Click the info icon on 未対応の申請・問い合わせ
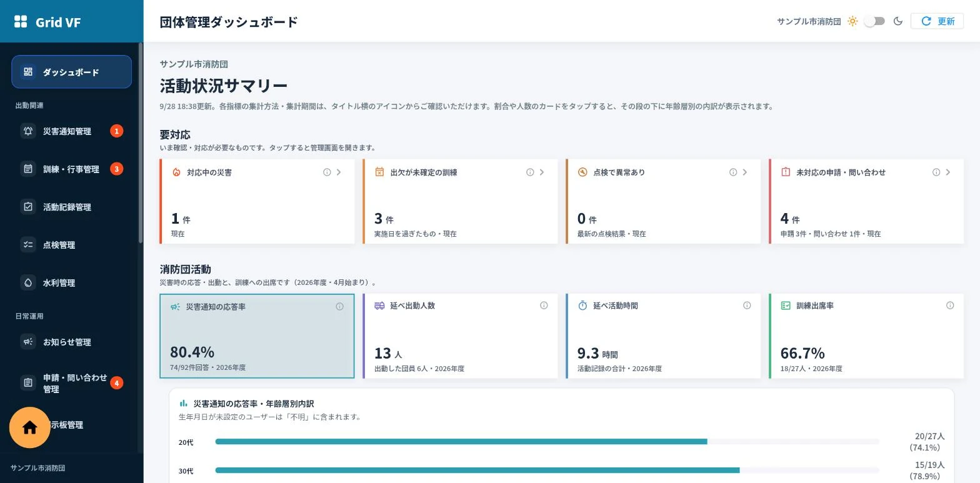 936,172
